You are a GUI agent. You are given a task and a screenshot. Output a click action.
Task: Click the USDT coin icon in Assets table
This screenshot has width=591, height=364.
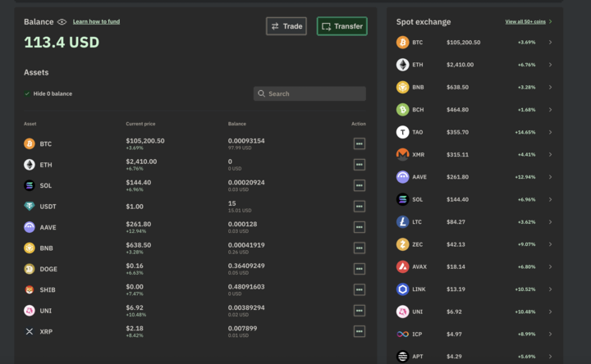click(30, 207)
